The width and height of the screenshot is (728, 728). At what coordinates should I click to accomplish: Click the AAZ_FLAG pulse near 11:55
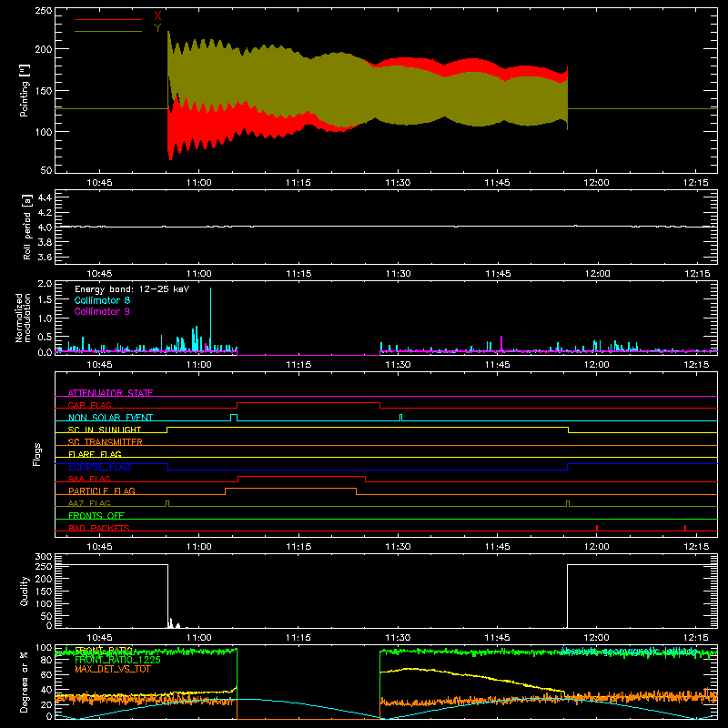tap(567, 503)
